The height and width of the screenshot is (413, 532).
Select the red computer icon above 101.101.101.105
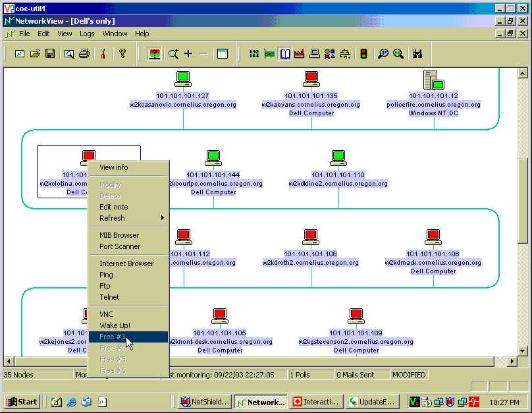click(x=220, y=316)
